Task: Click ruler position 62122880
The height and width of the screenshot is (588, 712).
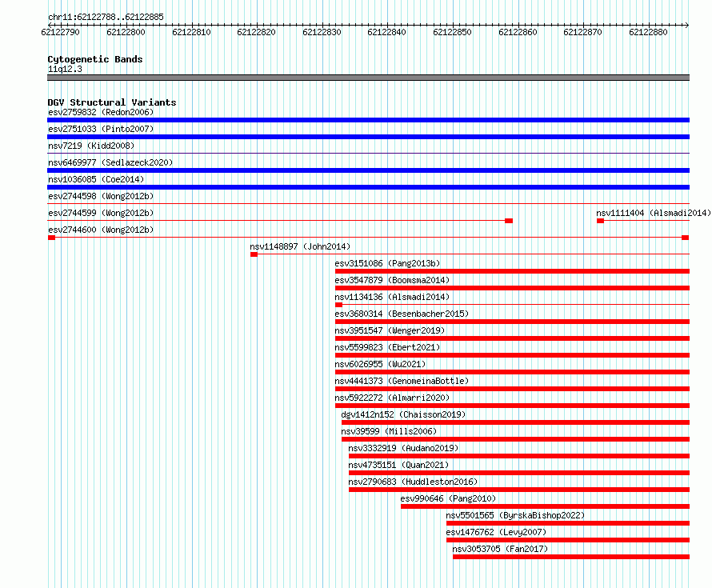Action: pyautogui.click(x=649, y=32)
